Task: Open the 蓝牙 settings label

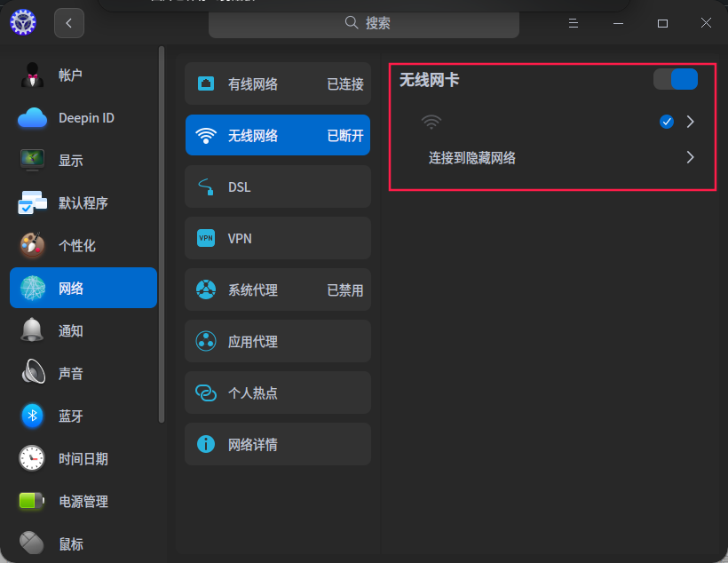Action: 70,416
